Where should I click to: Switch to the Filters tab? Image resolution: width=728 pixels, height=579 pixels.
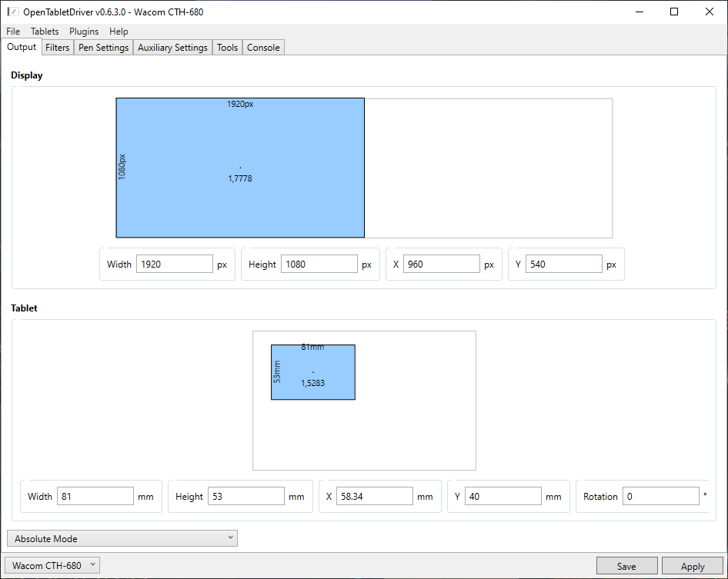[58, 48]
